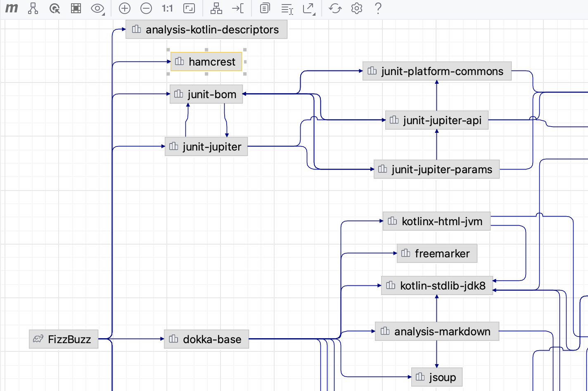Apply current layout to diagram
Screen dimensions: 588x391
click(x=216, y=8)
